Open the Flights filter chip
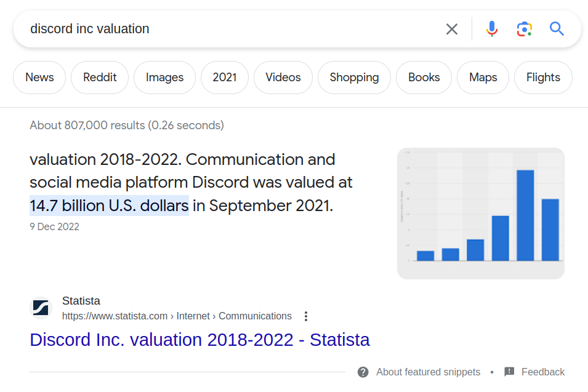Image resolution: width=588 pixels, height=392 pixels. (x=543, y=78)
